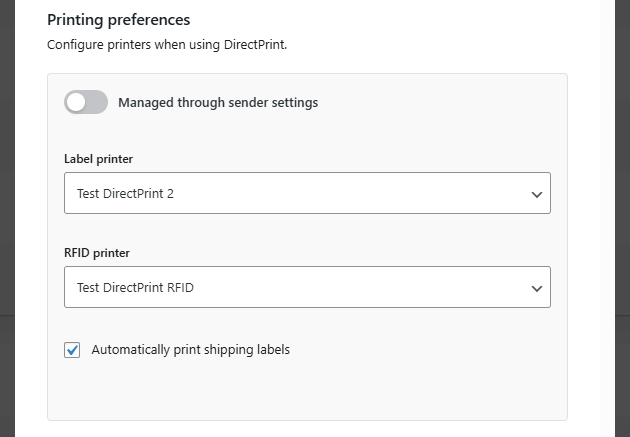Click the word "DirectPrint" in the description

[x=254, y=45]
